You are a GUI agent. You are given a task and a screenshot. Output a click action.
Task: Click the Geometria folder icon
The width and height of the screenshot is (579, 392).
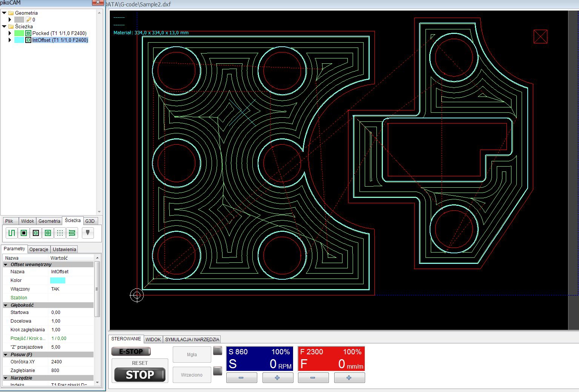(11, 13)
